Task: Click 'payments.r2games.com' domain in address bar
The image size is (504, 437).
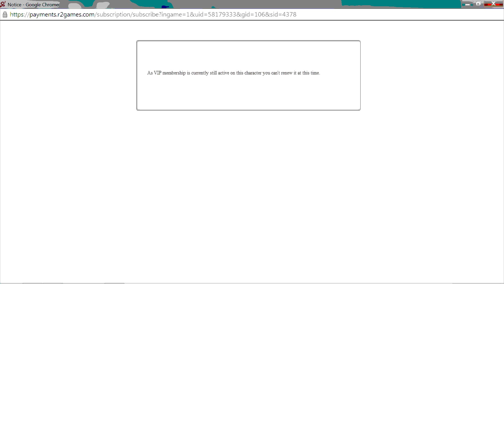Action: coord(62,14)
